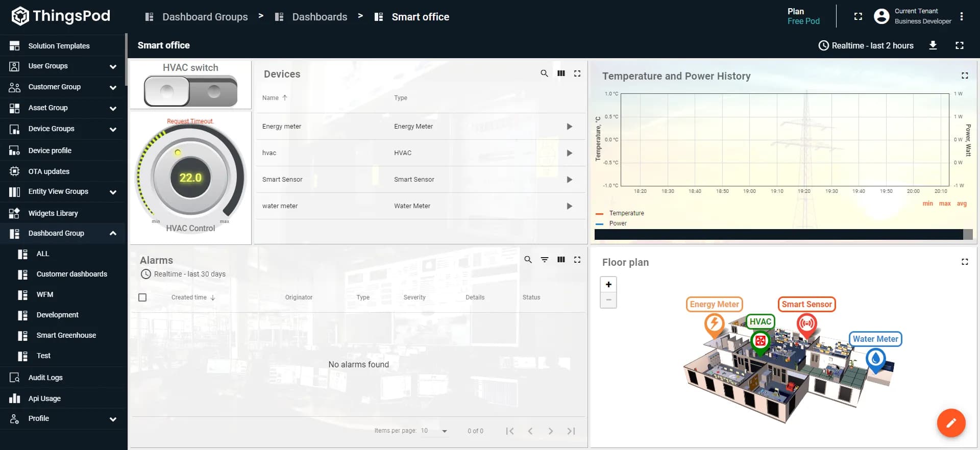The height and width of the screenshot is (450, 980).
Task: Click the orange edit pencil button
Action: point(951,423)
